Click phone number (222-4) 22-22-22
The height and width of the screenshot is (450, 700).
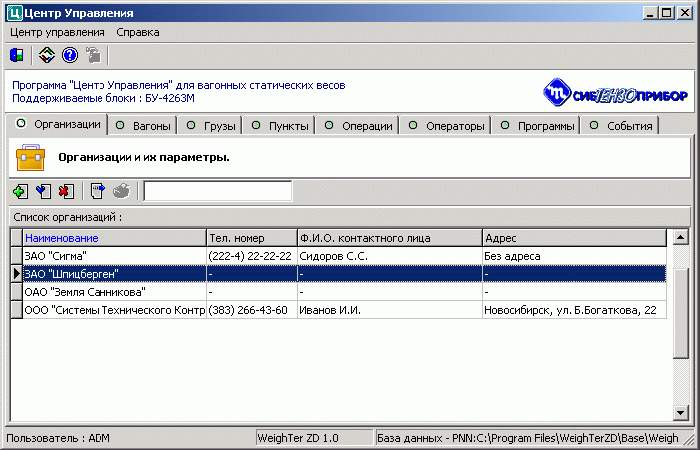point(250,256)
